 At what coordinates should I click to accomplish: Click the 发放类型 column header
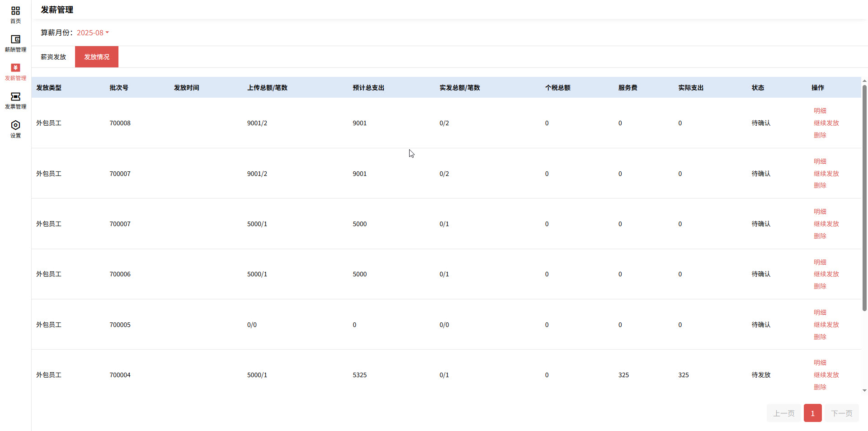tap(49, 88)
